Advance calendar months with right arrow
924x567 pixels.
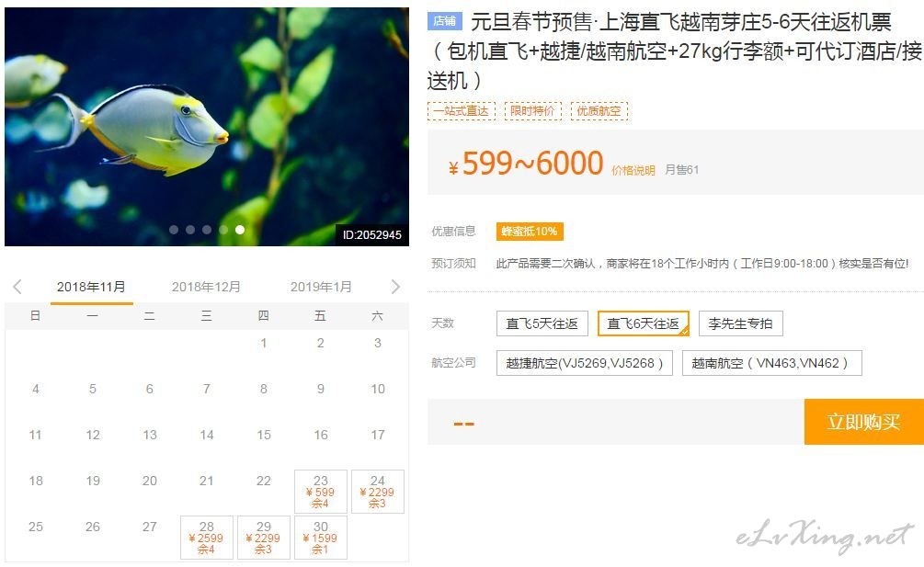pyautogui.click(x=395, y=287)
